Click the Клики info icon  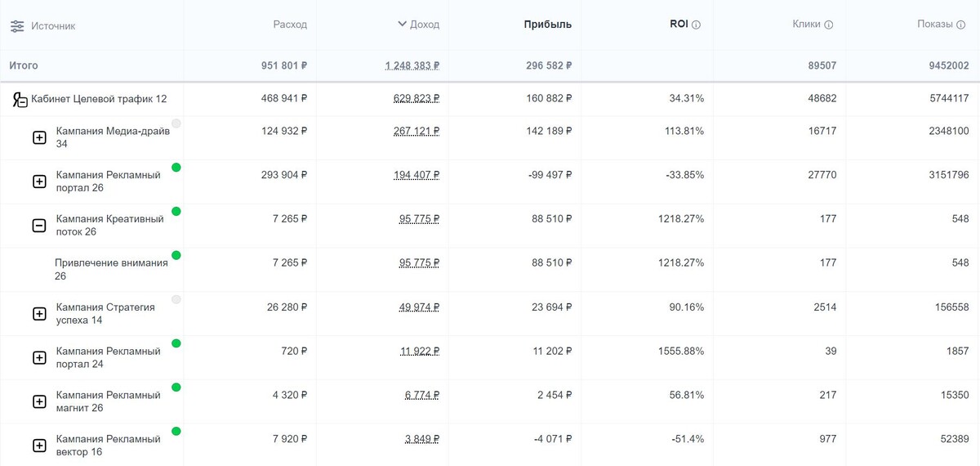tap(829, 25)
